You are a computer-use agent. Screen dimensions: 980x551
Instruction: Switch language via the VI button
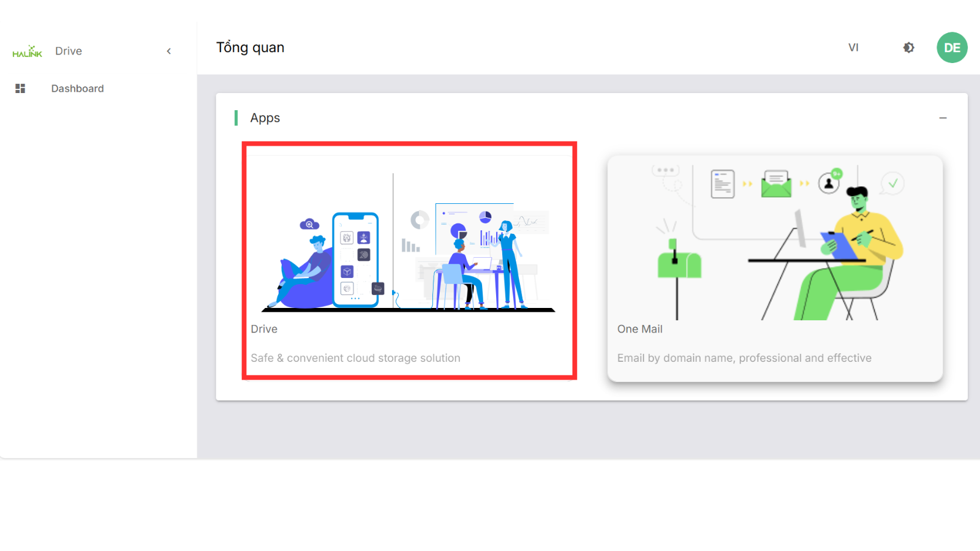(853, 48)
